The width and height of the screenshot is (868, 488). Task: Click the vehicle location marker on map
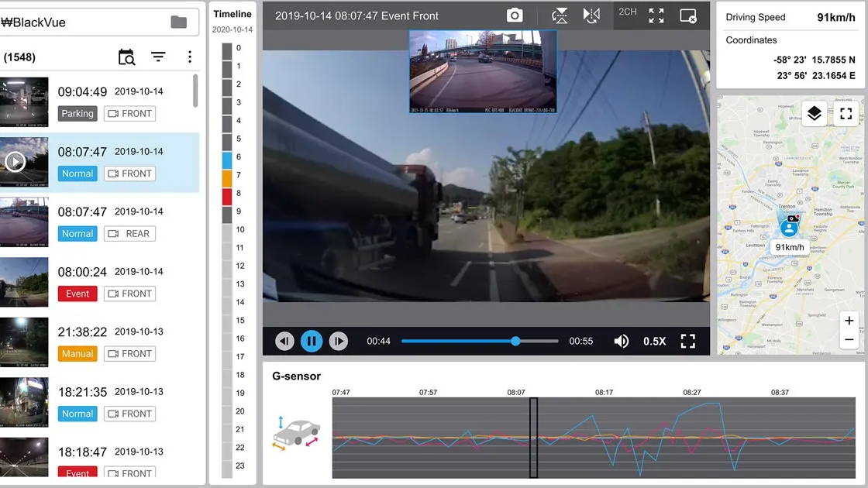tap(789, 227)
